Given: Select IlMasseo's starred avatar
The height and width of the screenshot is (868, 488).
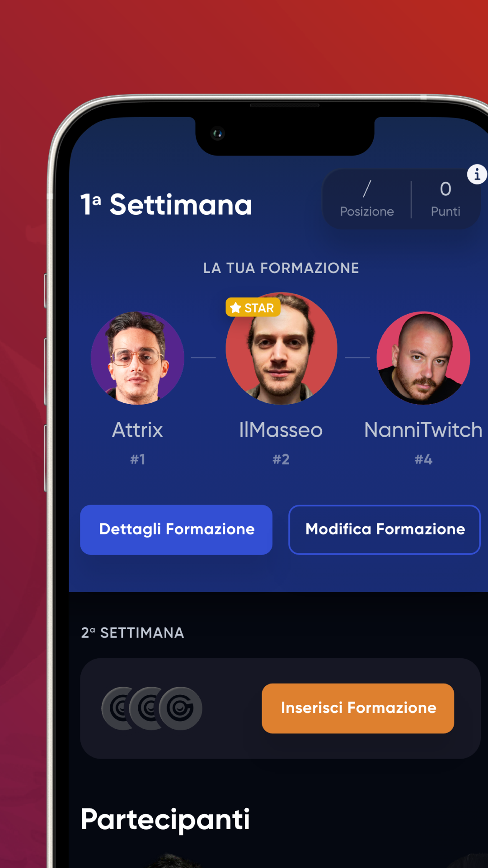Looking at the screenshot, I should click(281, 349).
